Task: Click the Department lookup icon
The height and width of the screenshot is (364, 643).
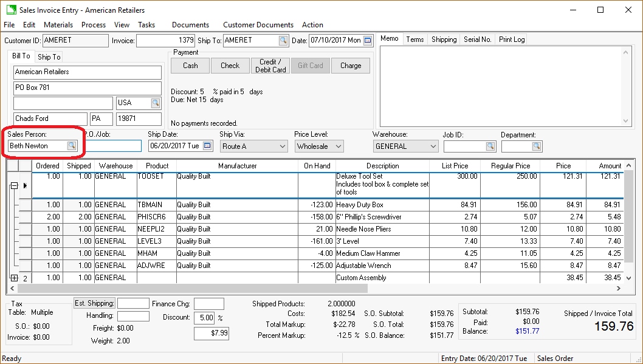Action: coord(536,146)
